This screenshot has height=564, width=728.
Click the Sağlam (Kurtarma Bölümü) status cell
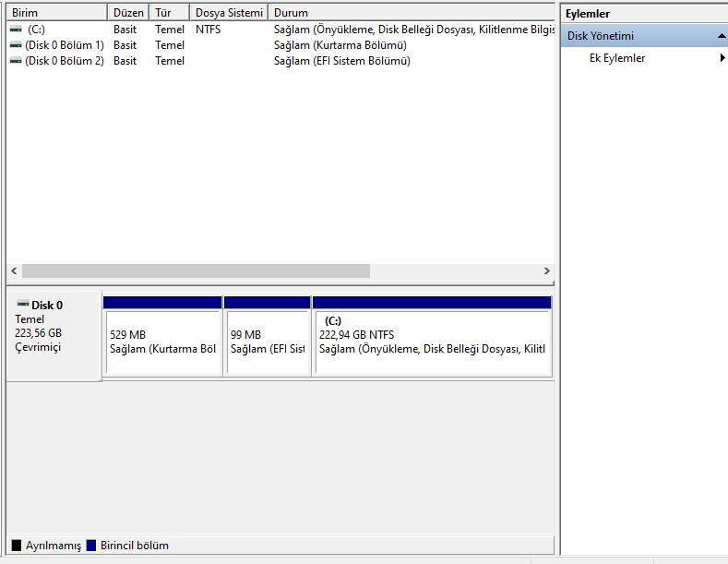(340, 45)
